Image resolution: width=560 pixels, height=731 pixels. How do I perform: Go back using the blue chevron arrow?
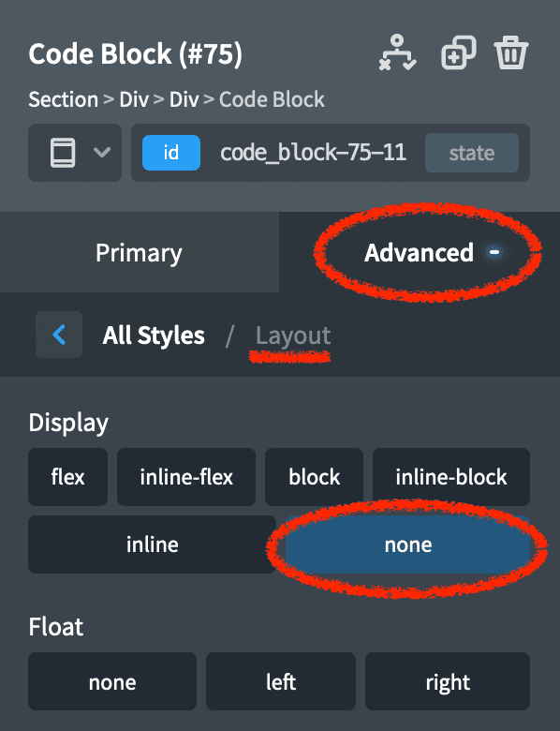click(x=59, y=335)
